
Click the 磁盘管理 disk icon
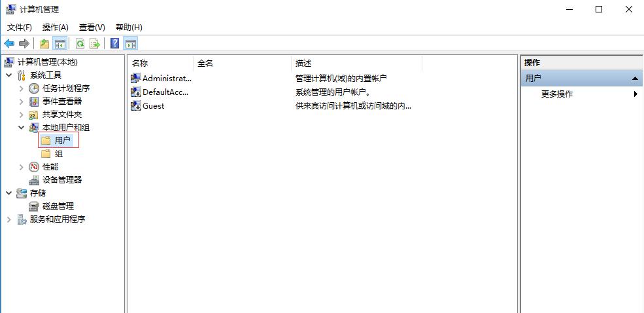[x=34, y=206]
